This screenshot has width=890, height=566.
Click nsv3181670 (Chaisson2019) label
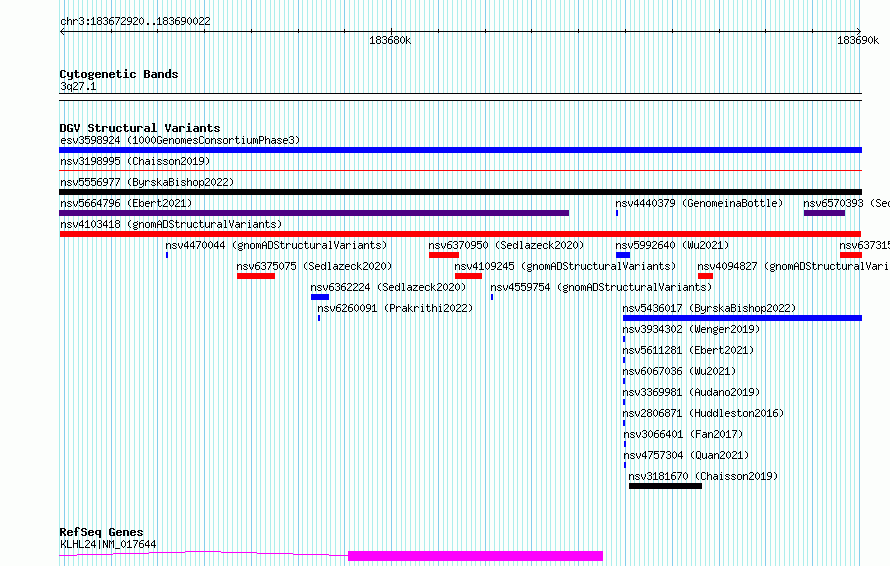point(703,476)
